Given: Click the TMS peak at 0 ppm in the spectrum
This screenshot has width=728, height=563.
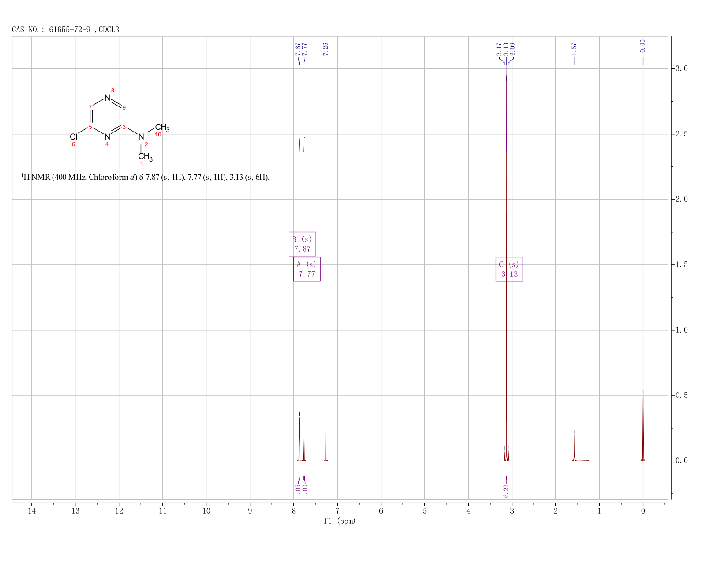Looking at the screenshot, I should [x=643, y=428].
